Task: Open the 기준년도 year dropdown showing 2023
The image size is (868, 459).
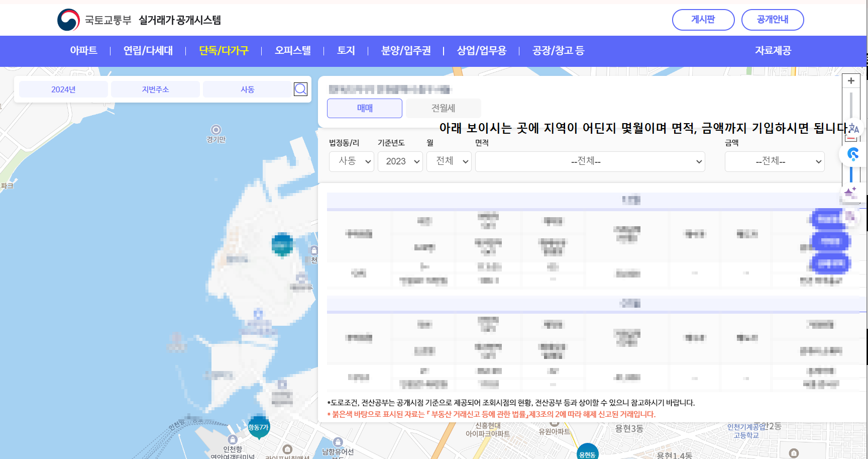Action: (400, 161)
